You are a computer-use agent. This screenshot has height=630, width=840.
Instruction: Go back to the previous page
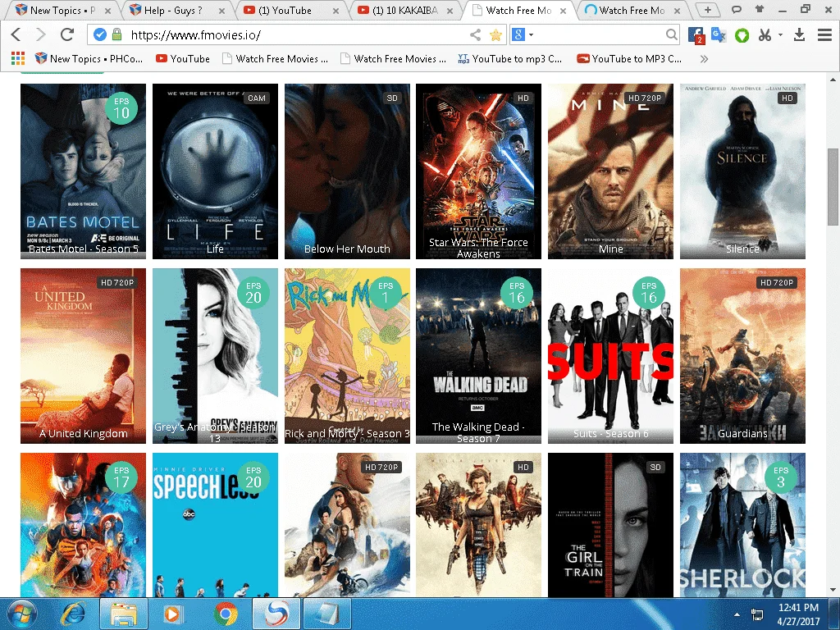click(16, 34)
